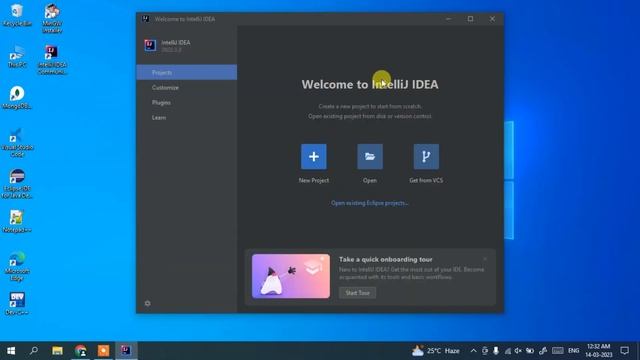The width and height of the screenshot is (640, 360).
Task: Open the settings gear in IntelliJ sidebar
Action: (x=147, y=303)
